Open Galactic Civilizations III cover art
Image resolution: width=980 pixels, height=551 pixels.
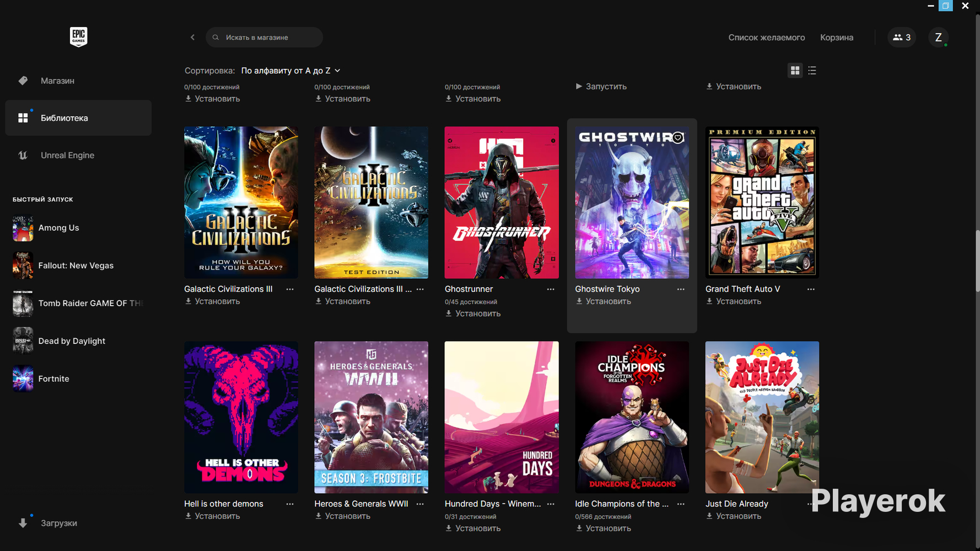tap(241, 202)
